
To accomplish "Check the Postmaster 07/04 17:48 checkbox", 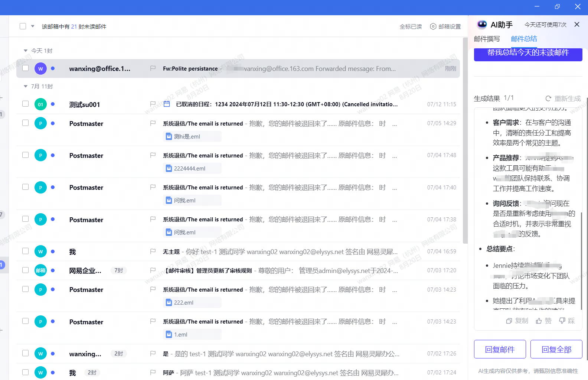I will 26,155.
